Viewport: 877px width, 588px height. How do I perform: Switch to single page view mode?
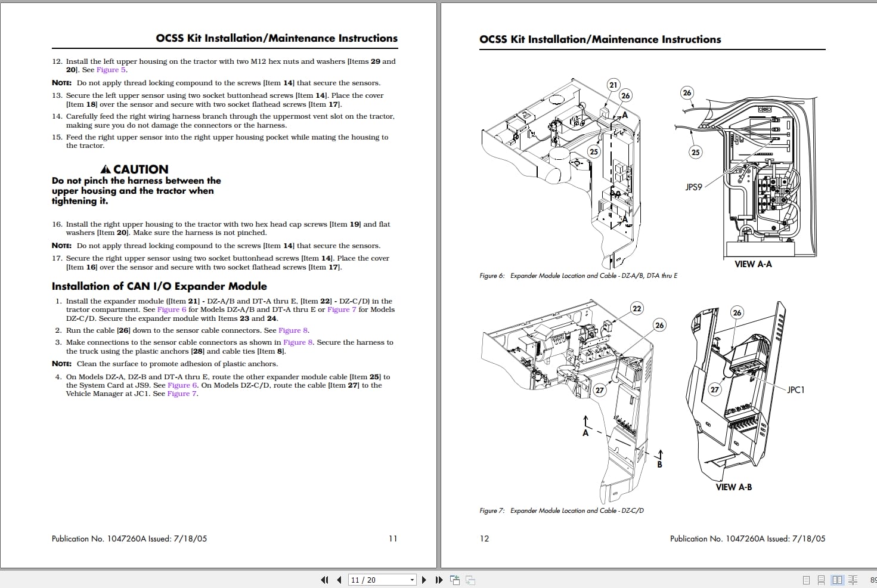(806, 579)
